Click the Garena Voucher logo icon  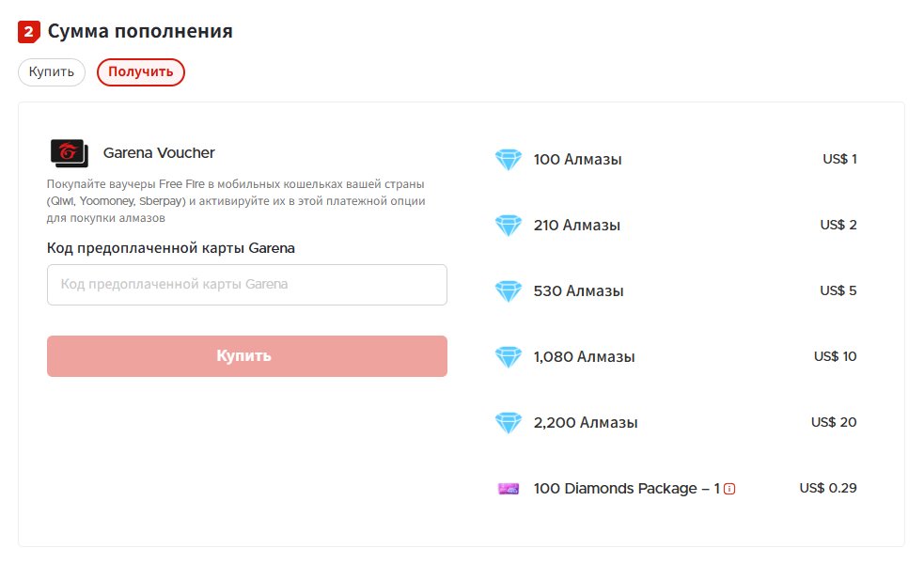coord(68,153)
